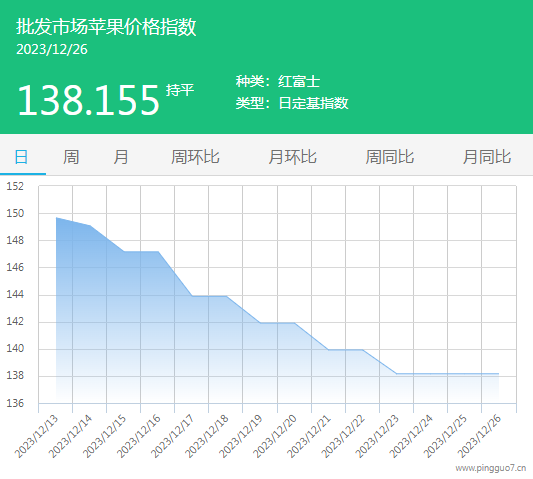Click the 种类: 红富士 variety label

click(278, 82)
